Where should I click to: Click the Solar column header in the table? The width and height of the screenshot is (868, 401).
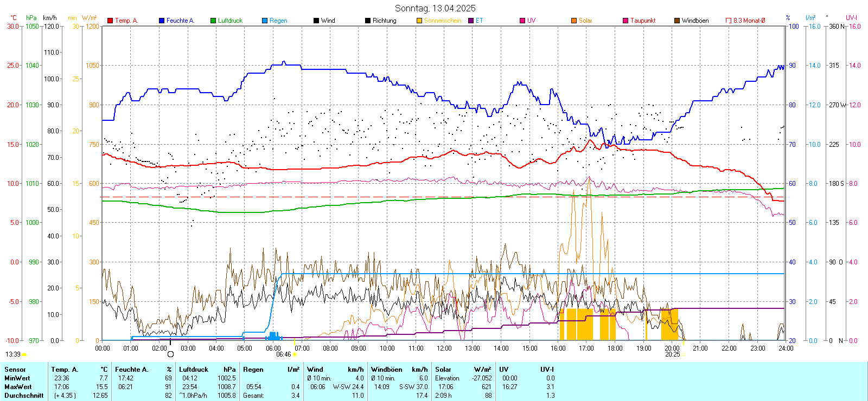click(443, 370)
